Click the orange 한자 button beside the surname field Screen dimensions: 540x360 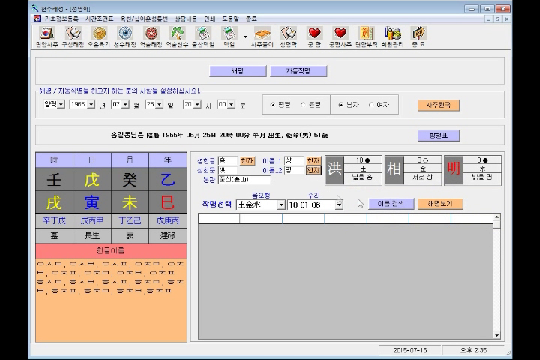[x=247, y=161]
